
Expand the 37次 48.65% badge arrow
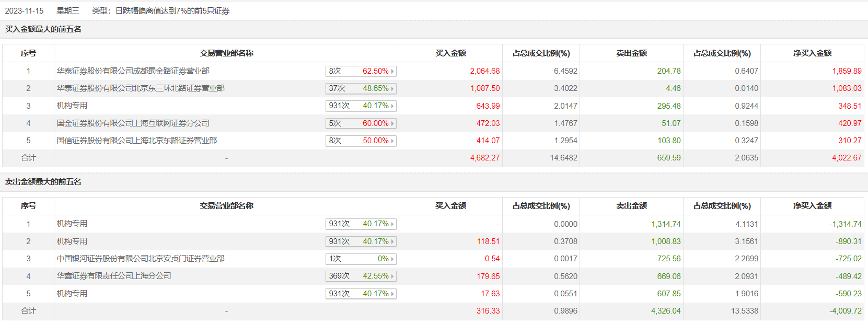pos(392,89)
